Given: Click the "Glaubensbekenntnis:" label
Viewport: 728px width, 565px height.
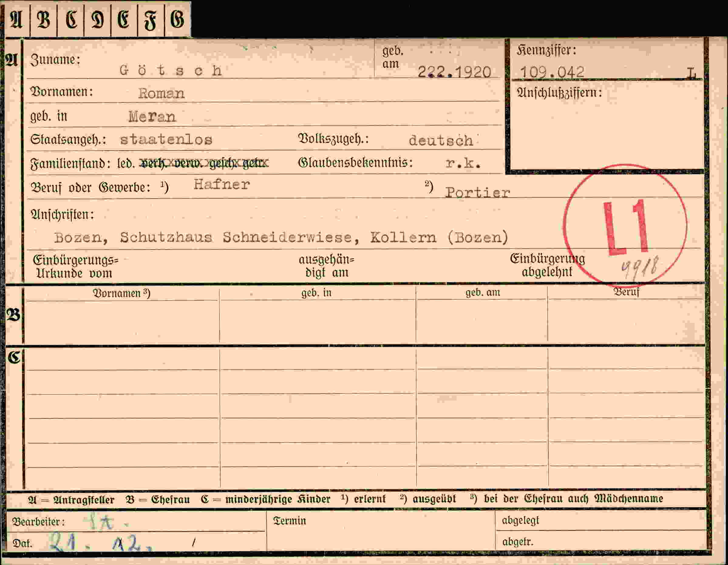Looking at the screenshot, I should pos(356,163).
